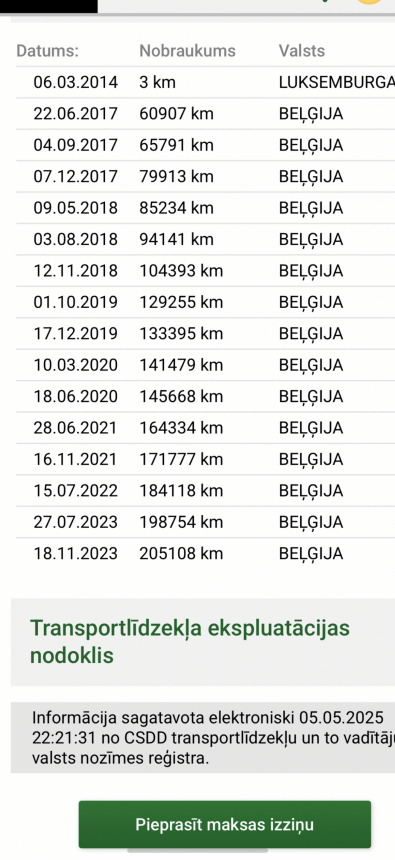Select the Valsts column header
Viewport: 395px width, 860px height.
pos(302,51)
